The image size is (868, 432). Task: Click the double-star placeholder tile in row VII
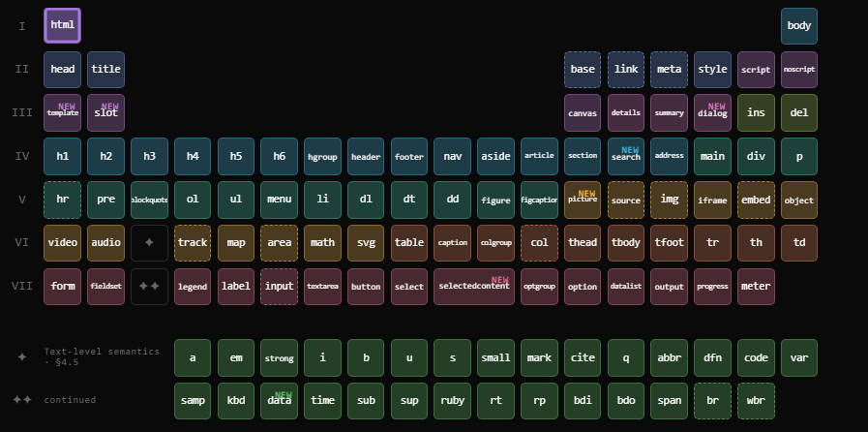[149, 287]
